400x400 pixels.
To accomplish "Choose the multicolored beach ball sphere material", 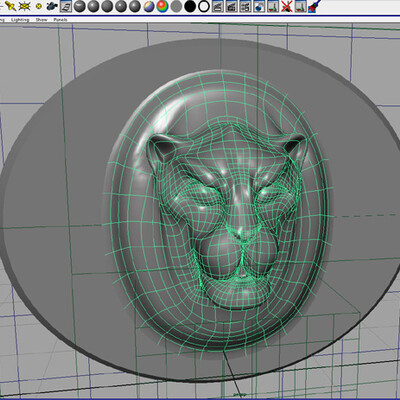I will point(149,6).
